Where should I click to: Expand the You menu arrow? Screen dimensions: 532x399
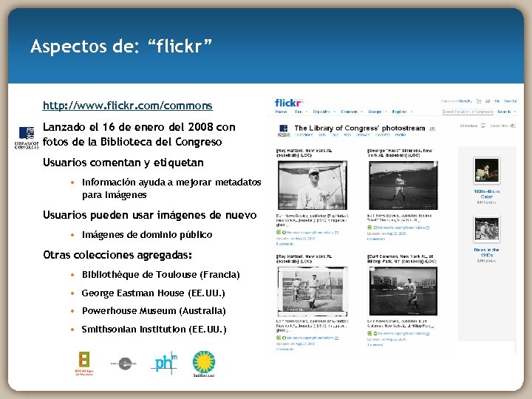307,112
